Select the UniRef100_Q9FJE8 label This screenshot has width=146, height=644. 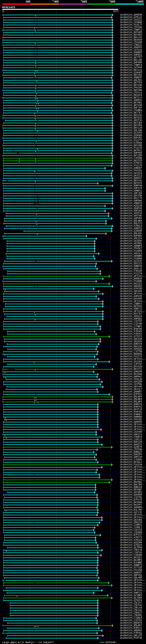pos(131,193)
